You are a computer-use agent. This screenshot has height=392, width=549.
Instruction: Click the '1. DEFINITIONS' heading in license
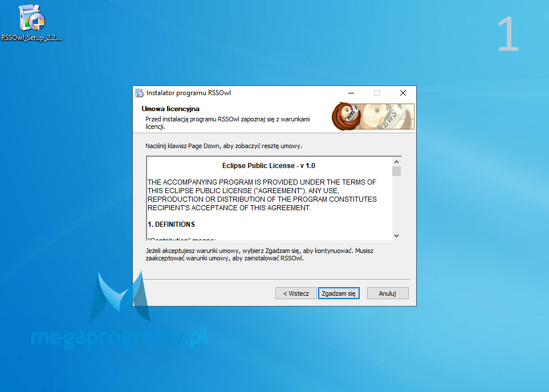click(171, 224)
